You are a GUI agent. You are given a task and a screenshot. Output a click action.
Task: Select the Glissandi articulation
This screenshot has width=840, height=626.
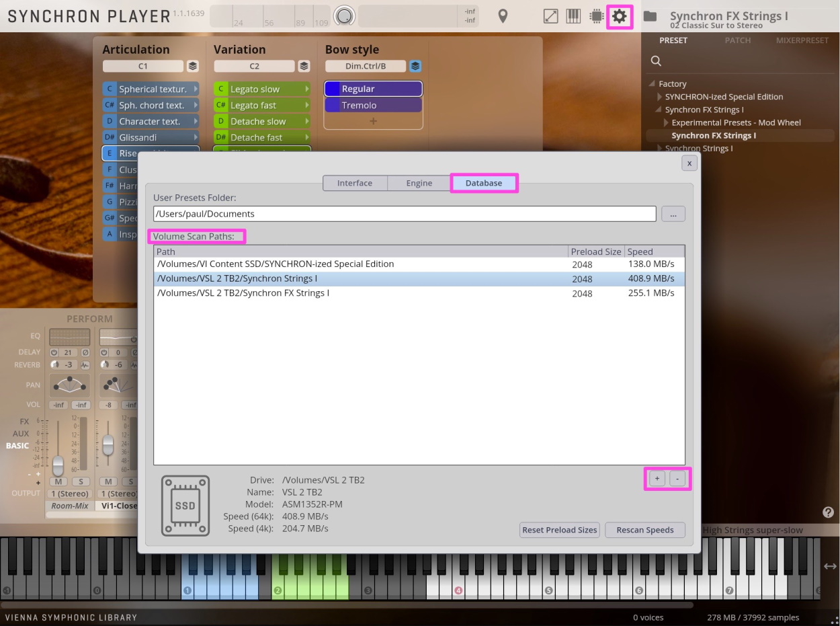151,137
